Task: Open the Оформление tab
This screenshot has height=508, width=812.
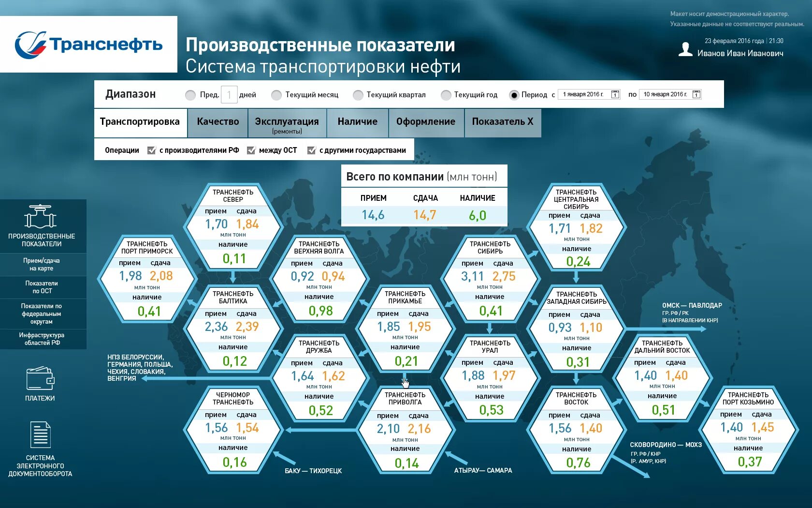Action: [426, 122]
